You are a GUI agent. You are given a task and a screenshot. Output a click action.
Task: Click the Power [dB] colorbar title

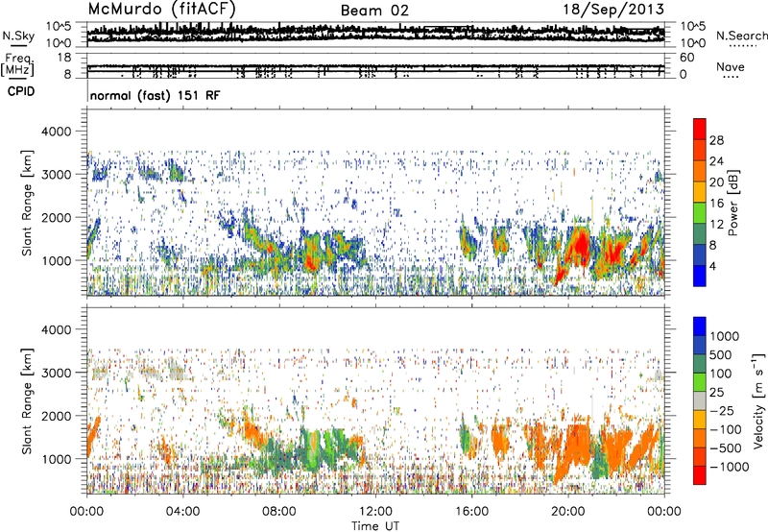click(732, 203)
